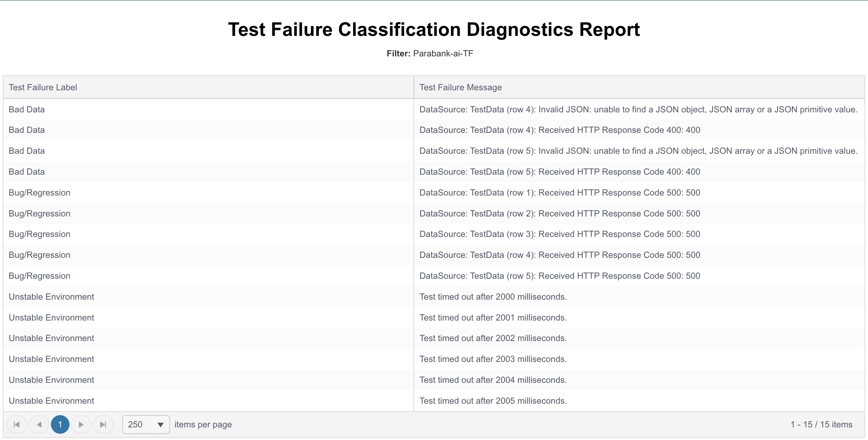Click Bug/Regression label for row 1 message
The height and width of the screenshot is (440, 868).
tap(39, 193)
